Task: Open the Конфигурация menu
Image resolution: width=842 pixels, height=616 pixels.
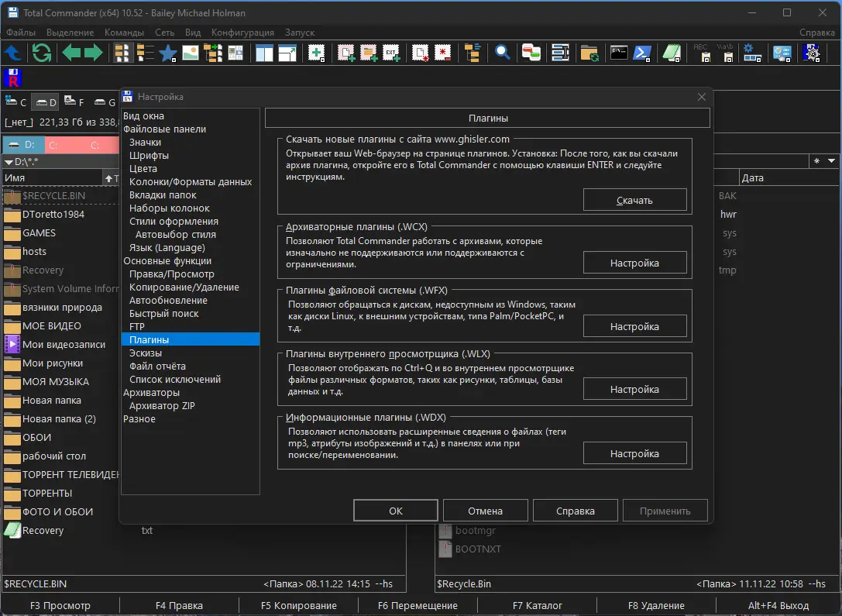Action: (242, 33)
